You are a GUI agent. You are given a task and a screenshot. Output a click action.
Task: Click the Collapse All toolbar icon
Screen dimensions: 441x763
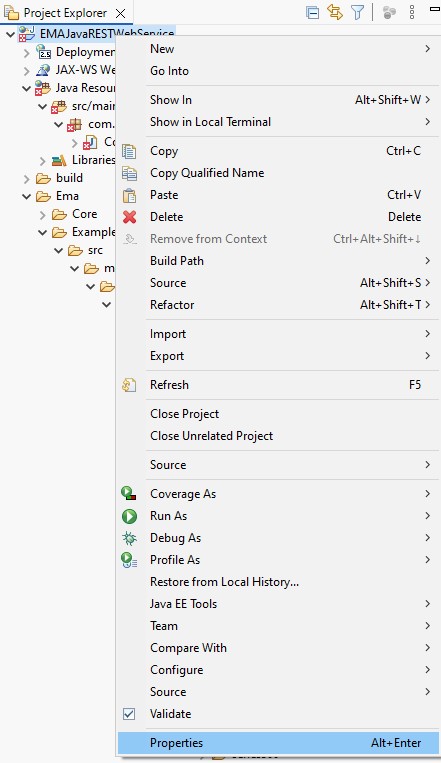[312, 13]
